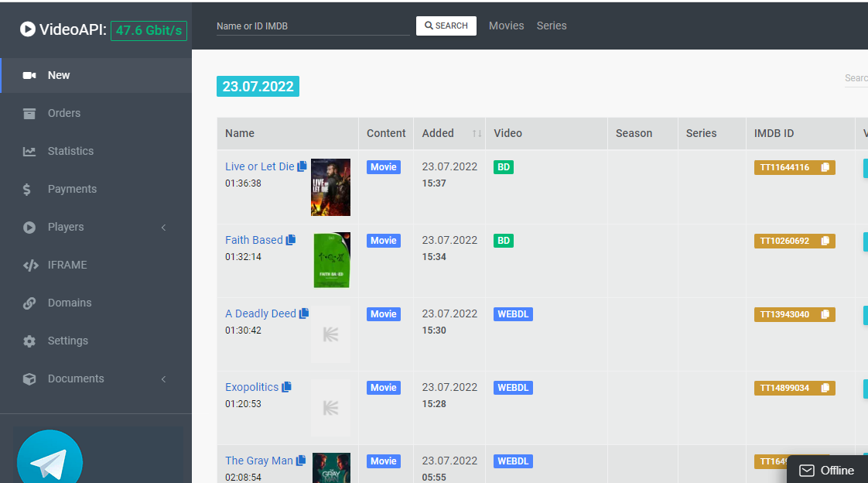Copy the Faith Based title icon

tap(291, 240)
